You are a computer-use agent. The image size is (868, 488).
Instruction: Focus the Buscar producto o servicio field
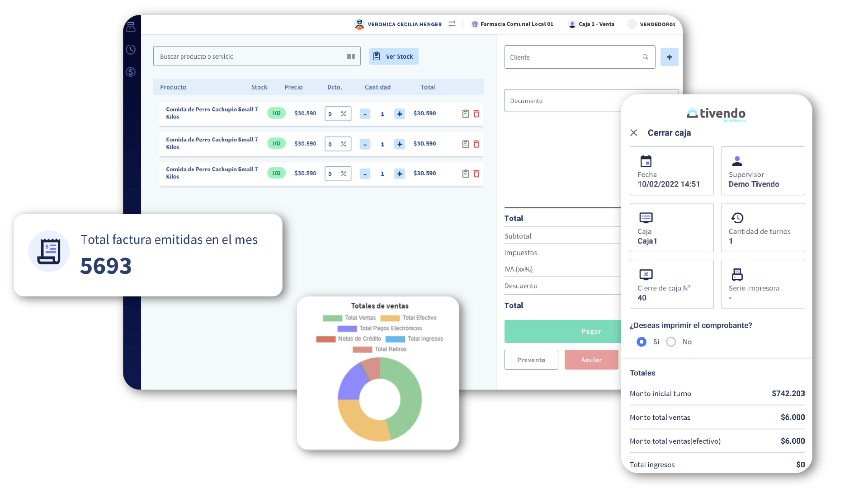tap(257, 56)
